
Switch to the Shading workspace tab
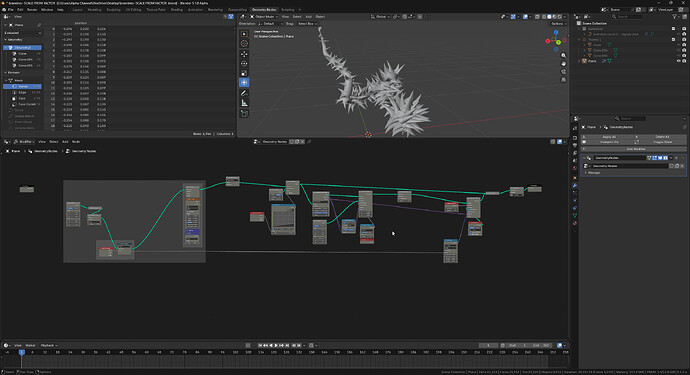(176, 9)
